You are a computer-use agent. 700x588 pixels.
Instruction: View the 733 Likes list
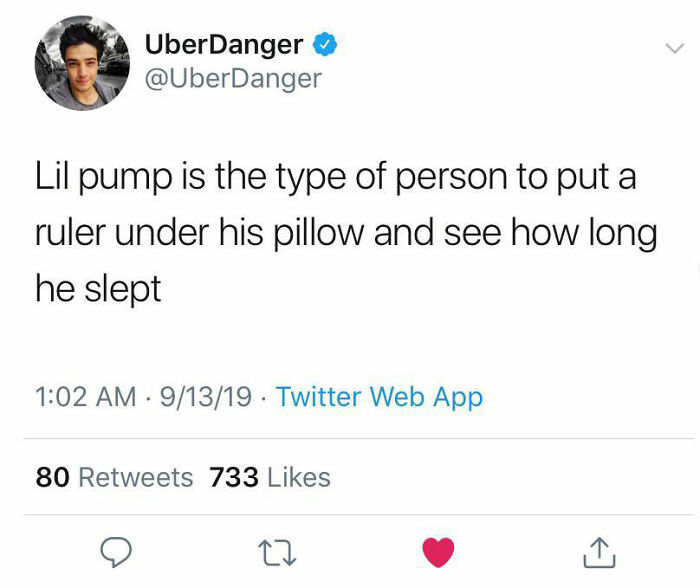(270, 477)
